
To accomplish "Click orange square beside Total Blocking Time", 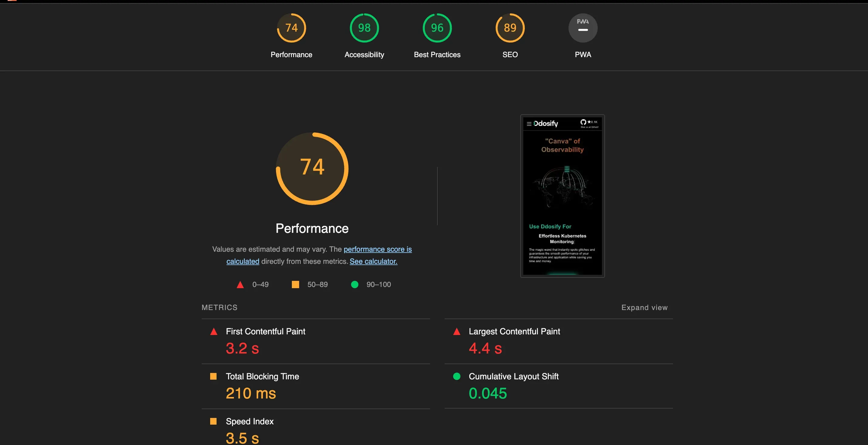I will coord(213,376).
